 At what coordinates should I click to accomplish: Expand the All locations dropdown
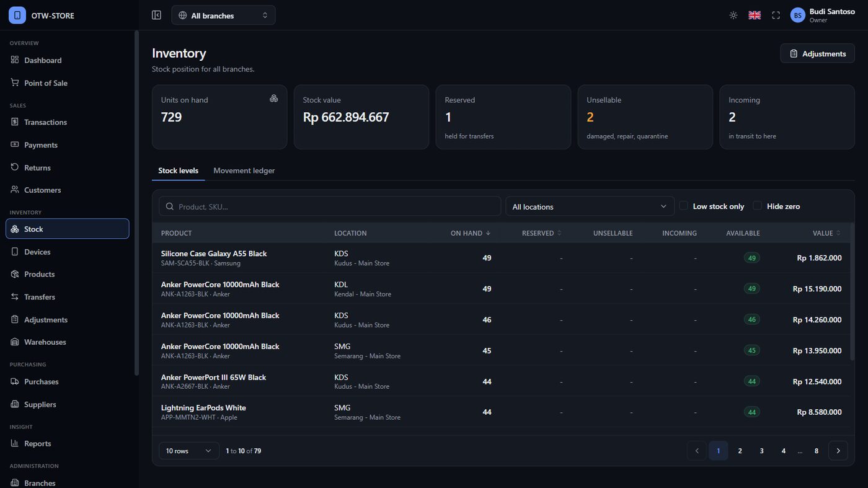coord(590,206)
